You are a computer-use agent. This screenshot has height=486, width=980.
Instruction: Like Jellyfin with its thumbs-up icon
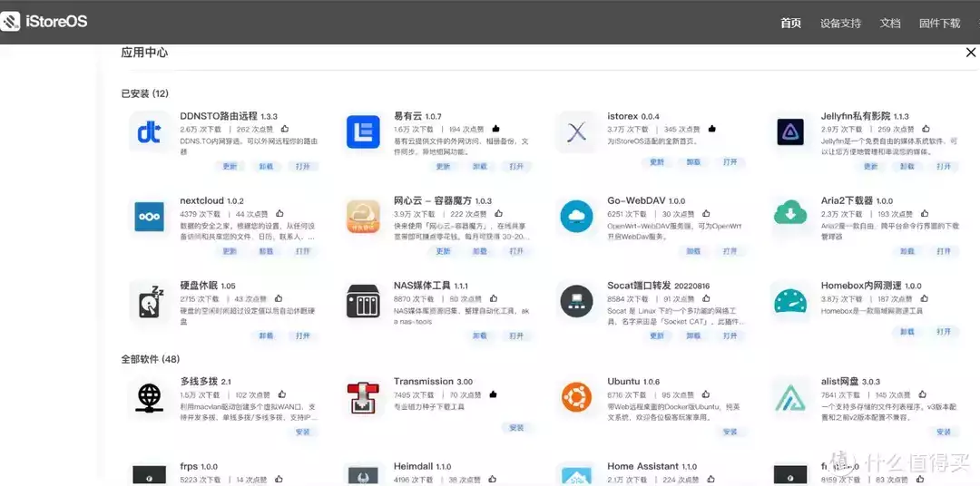tap(926, 129)
